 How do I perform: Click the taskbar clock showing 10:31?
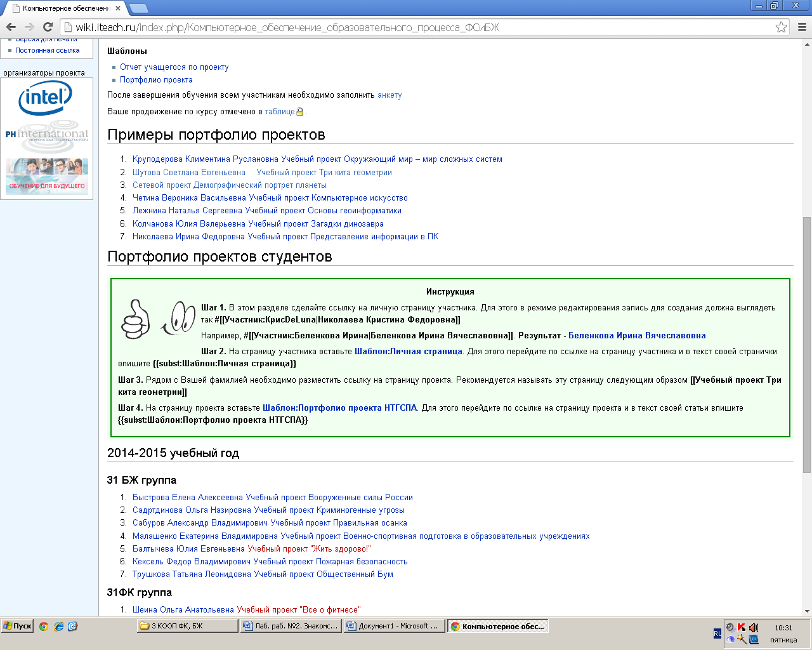pyautogui.click(x=783, y=628)
